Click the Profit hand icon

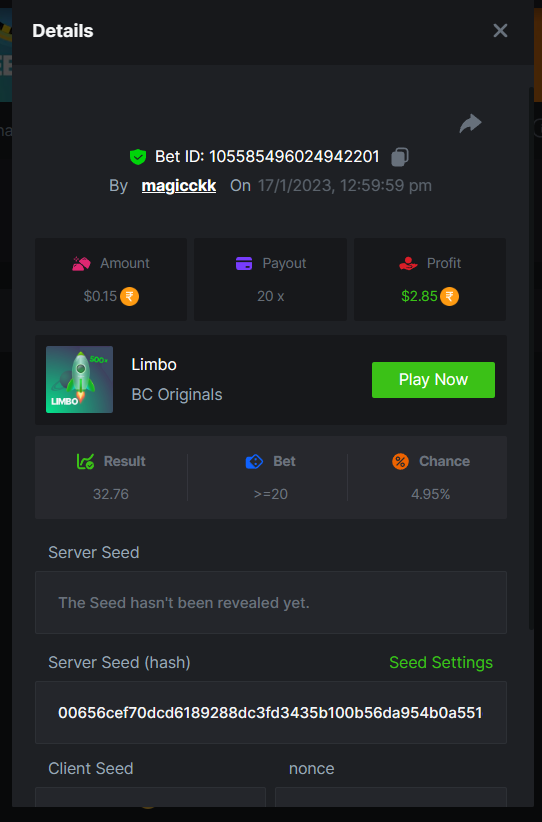(x=408, y=263)
